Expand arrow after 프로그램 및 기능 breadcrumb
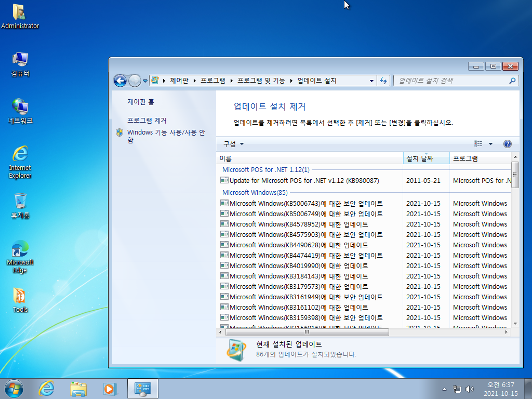532x399 pixels. (291, 81)
